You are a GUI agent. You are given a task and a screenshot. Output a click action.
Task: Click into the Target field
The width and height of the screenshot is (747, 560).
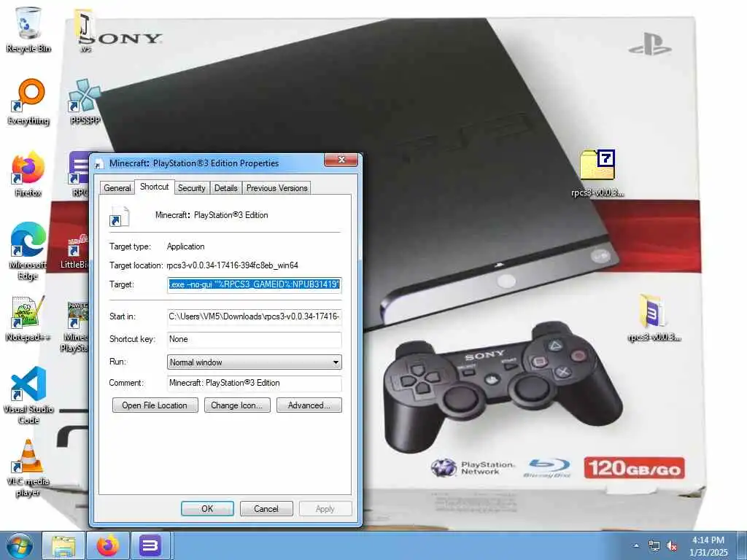[x=255, y=285]
